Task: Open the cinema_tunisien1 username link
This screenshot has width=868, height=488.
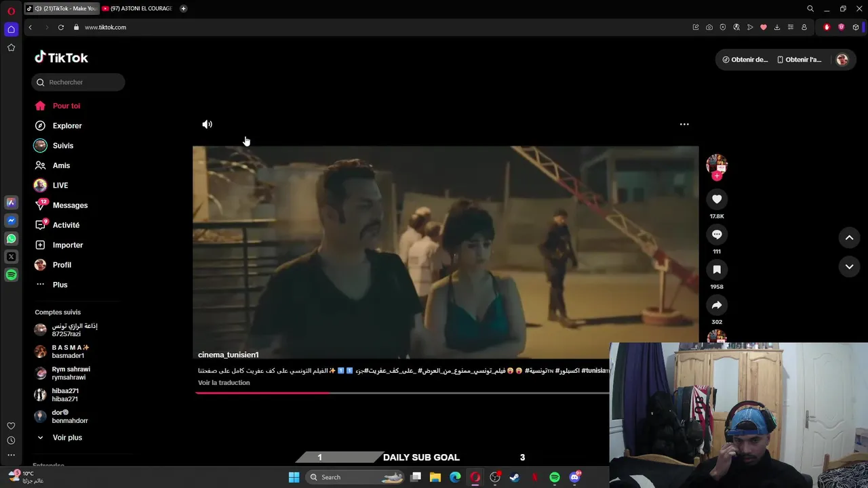Action: (x=228, y=355)
